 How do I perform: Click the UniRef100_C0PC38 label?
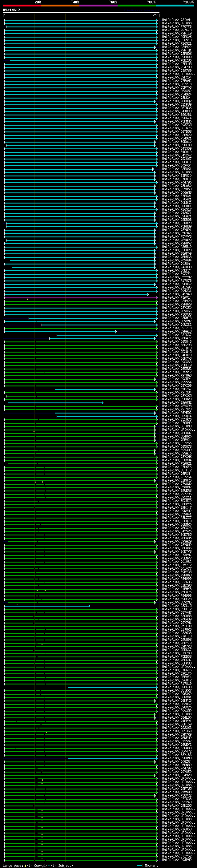tap(177, 687)
